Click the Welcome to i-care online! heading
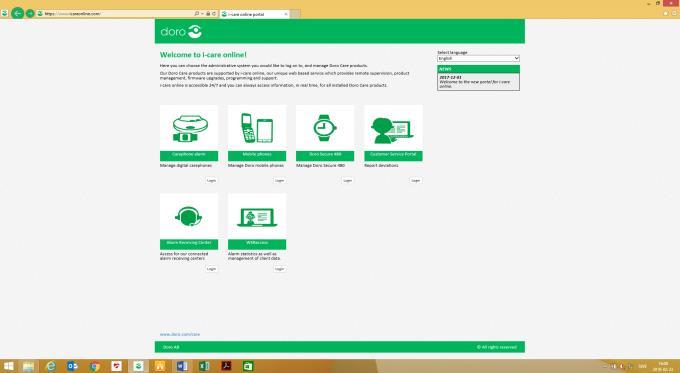 pos(203,55)
